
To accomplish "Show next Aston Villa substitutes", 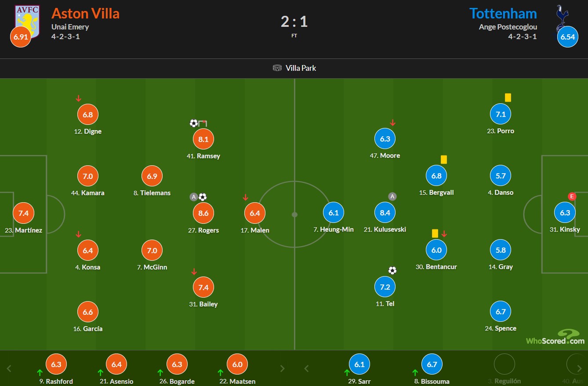I will click(x=283, y=368).
